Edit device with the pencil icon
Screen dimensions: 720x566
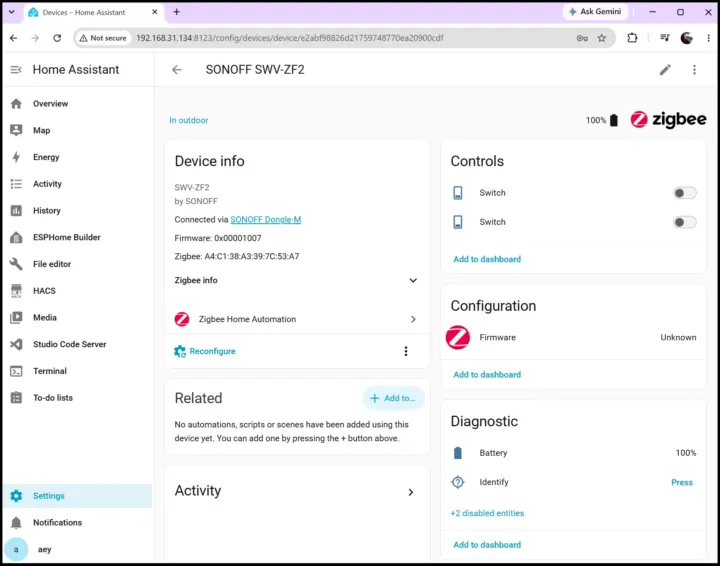665,70
